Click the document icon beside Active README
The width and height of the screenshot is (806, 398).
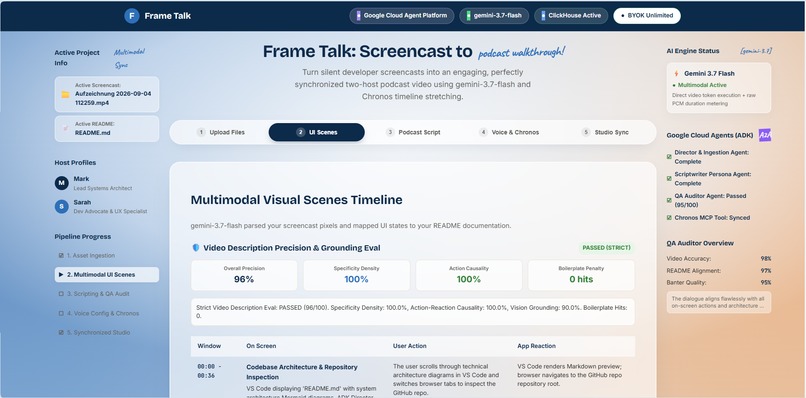pos(65,128)
